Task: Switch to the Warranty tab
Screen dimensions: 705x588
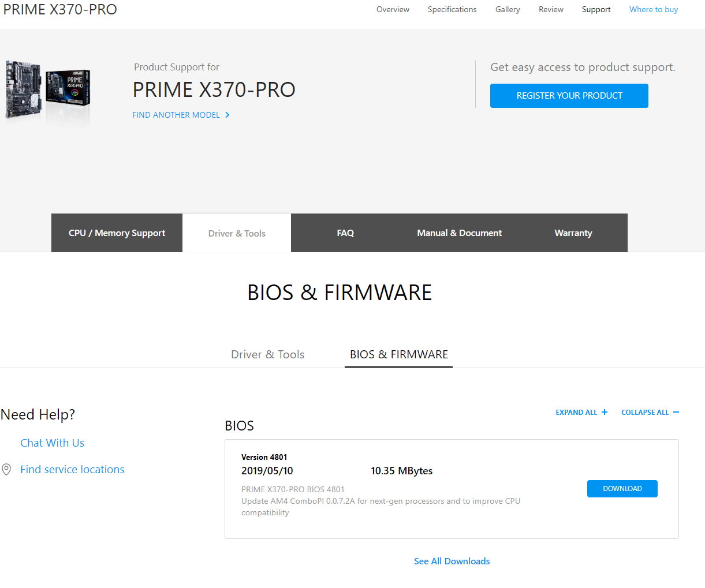Action: 573,233
